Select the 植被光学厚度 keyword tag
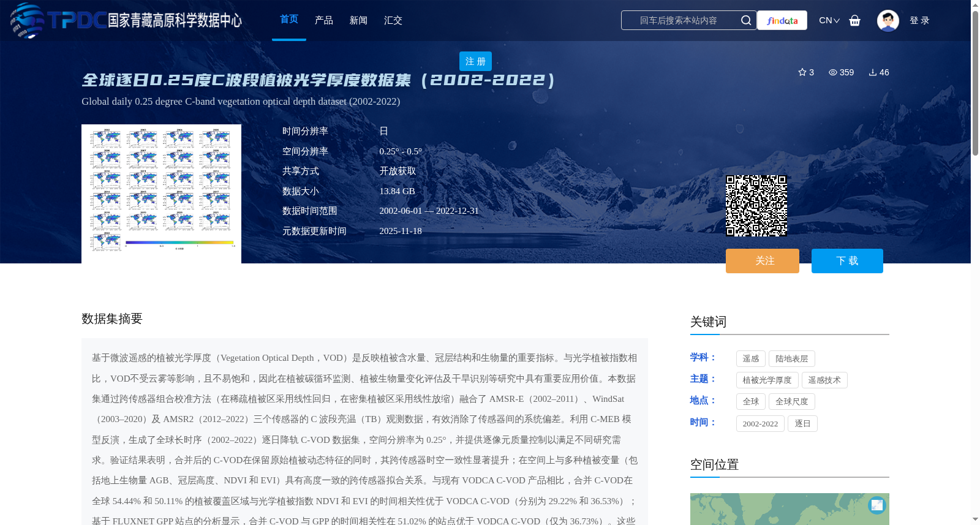This screenshot has height=525, width=980. pyautogui.click(x=767, y=380)
